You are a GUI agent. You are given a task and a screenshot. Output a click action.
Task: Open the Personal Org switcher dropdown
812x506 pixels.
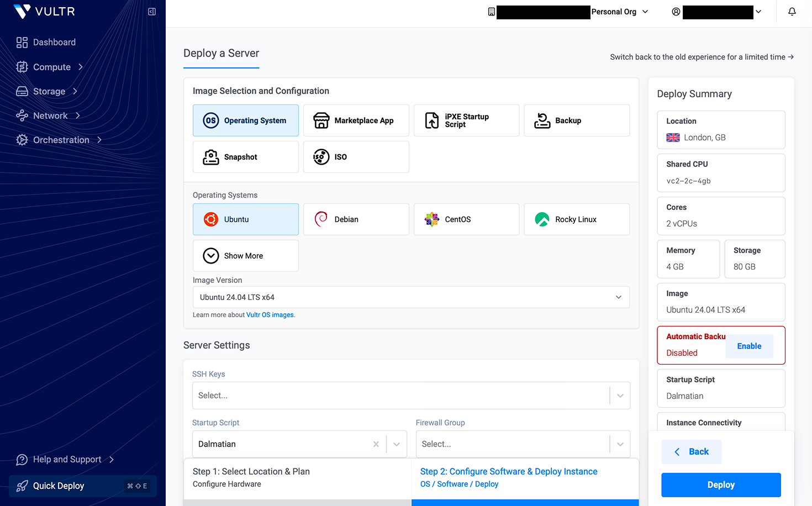(620, 12)
